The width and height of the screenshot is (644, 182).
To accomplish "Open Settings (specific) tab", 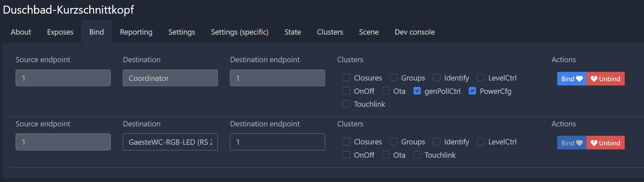I will tap(240, 32).
